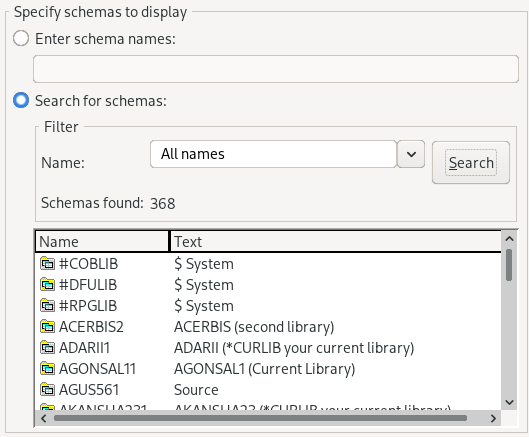
Task: Select the 'Enter schema names' radio button
Action: click(21, 38)
